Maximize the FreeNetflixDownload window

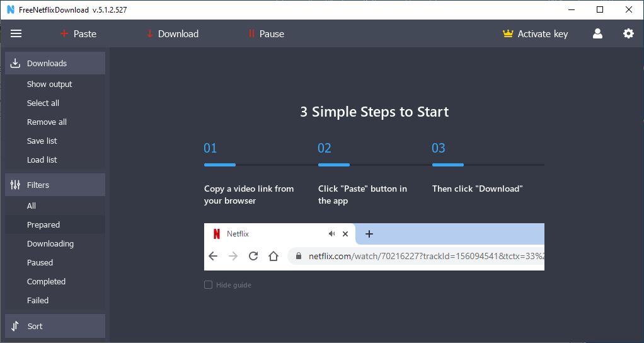[600, 9]
